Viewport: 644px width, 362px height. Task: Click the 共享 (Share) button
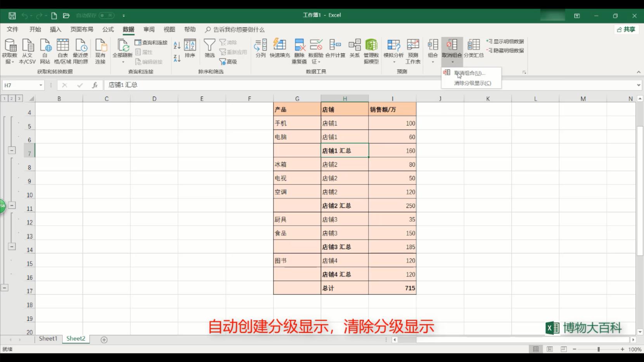(x=626, y=29)
